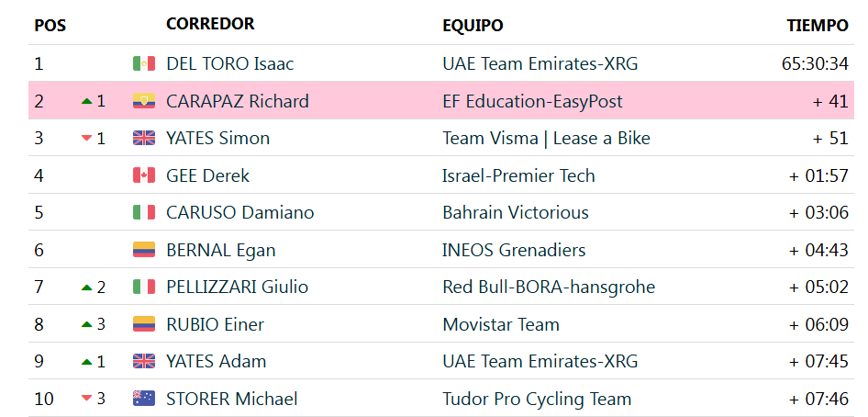Click the Italy flag beside Caruso Damiano
The height and width of the screenshot is (417, 868).
coord(144,212)
